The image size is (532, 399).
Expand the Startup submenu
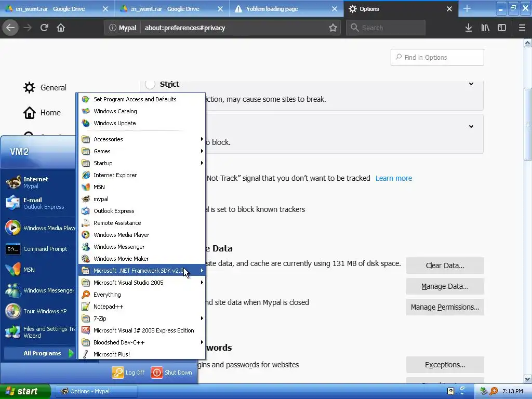[x=142, y=163]
